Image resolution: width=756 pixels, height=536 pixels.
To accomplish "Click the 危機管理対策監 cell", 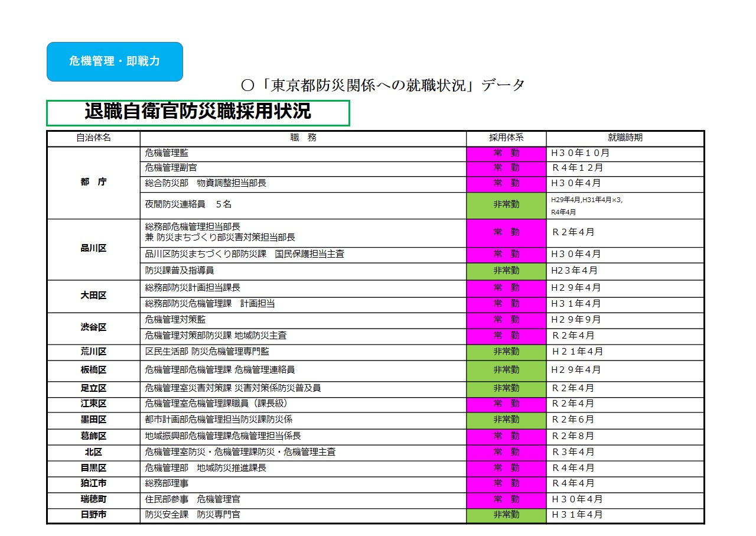I will [304, 320].
